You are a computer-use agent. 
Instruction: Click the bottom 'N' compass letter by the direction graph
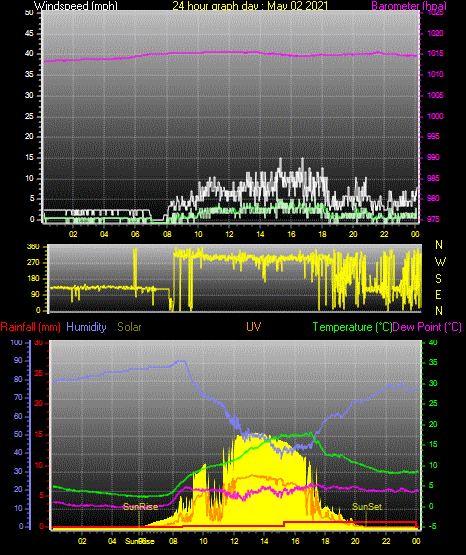click(439, 311)
